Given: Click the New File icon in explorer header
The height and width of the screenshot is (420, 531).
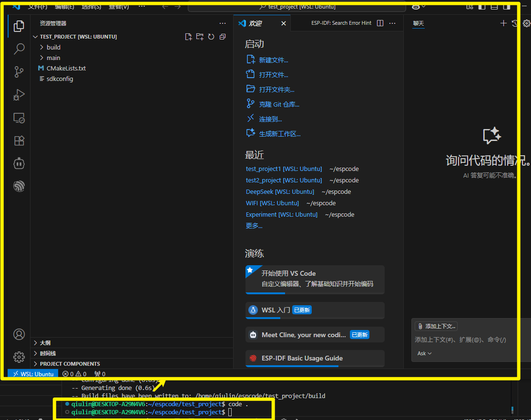Looking at the screenshot, I should pyautogui.click(x=188, y=37).
